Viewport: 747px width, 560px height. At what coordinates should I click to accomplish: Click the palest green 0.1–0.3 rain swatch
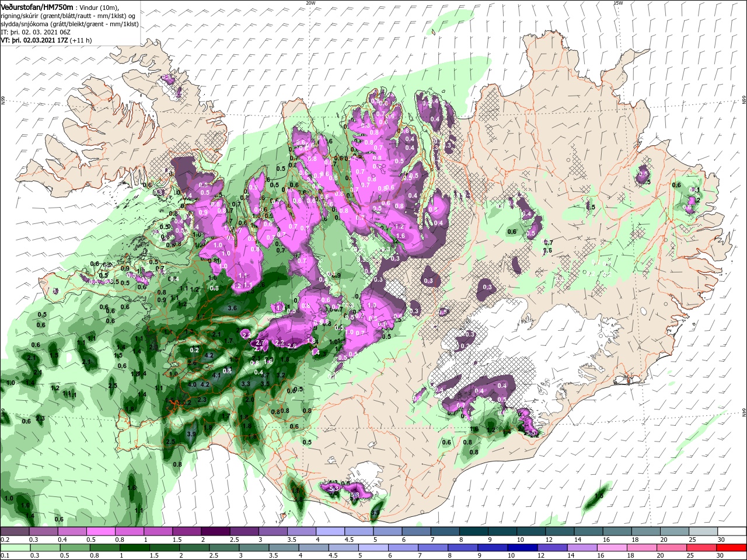[15, 548]
